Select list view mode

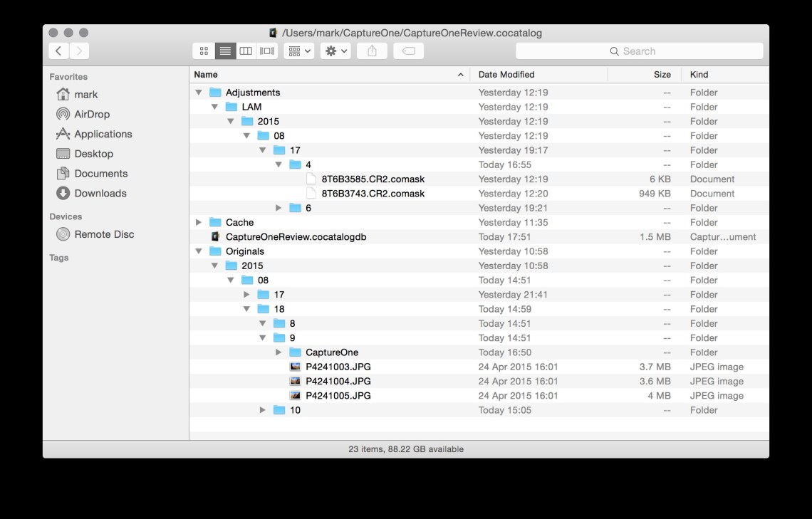[x=225, y=51]
